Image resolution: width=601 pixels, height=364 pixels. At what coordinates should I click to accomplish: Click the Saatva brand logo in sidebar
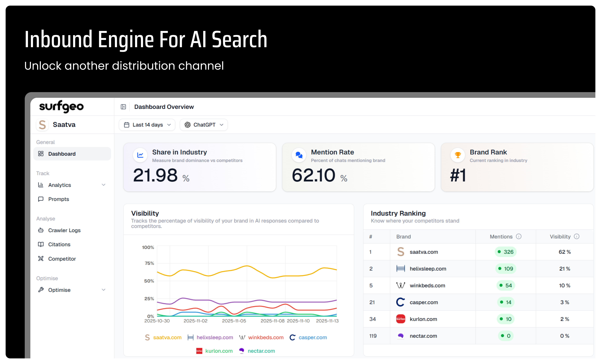click(42, 125)
